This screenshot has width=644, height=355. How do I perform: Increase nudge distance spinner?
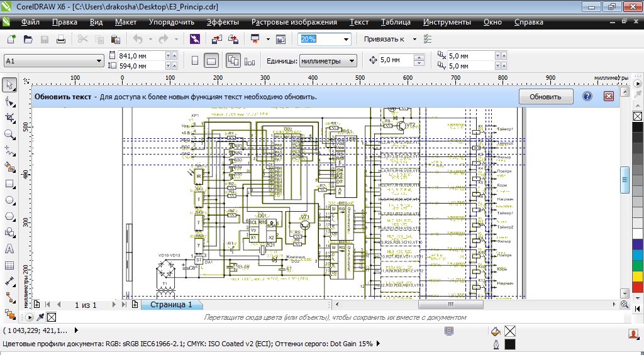pos(419,58)
